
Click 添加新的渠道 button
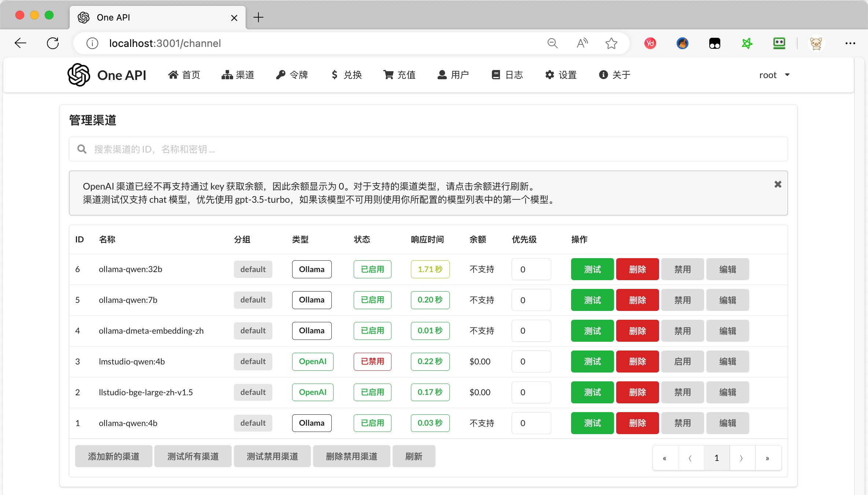[114, 456]
